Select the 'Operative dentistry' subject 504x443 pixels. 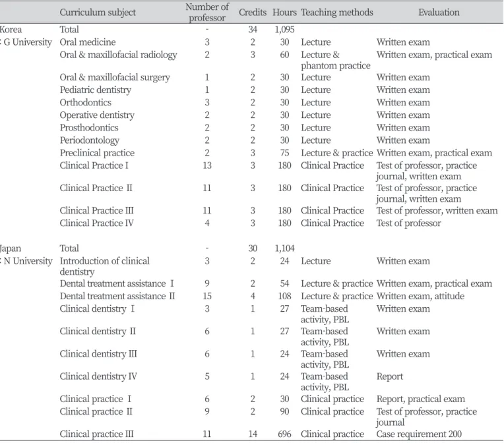[x=97, y=115]
